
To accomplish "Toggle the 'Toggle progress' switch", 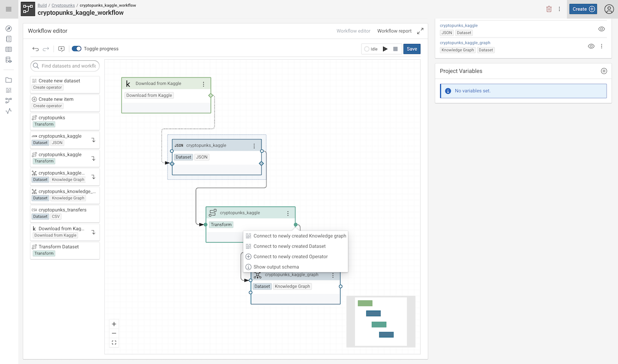I will click(77, 48).
